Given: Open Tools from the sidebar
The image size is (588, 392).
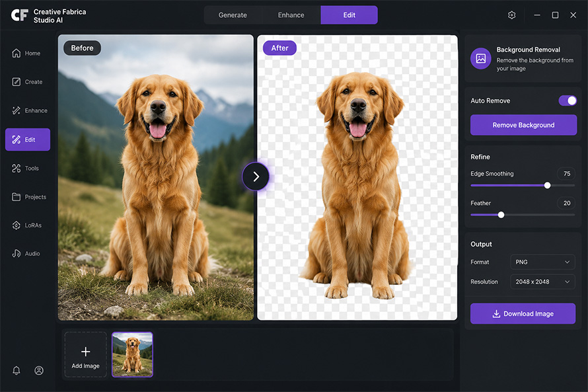Looking at the screenshot, I should click(26, 169).
